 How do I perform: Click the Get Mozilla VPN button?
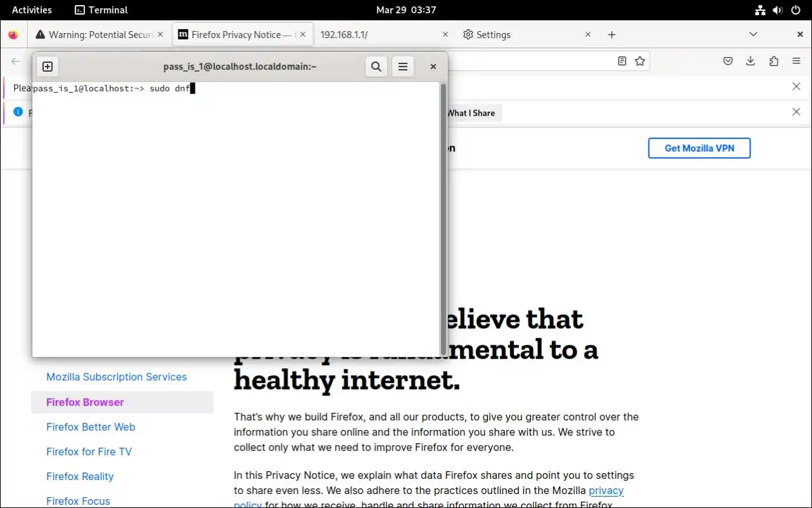tap(699, 148)
